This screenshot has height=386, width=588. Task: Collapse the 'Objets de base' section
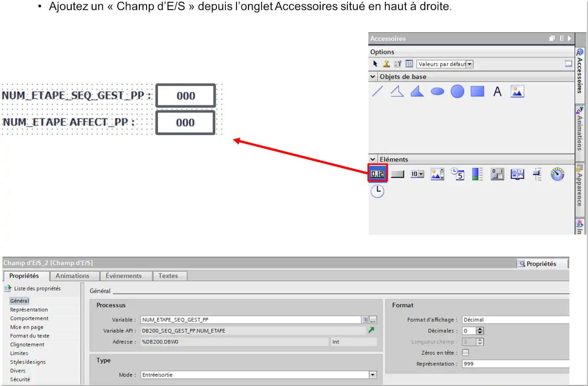373,77
